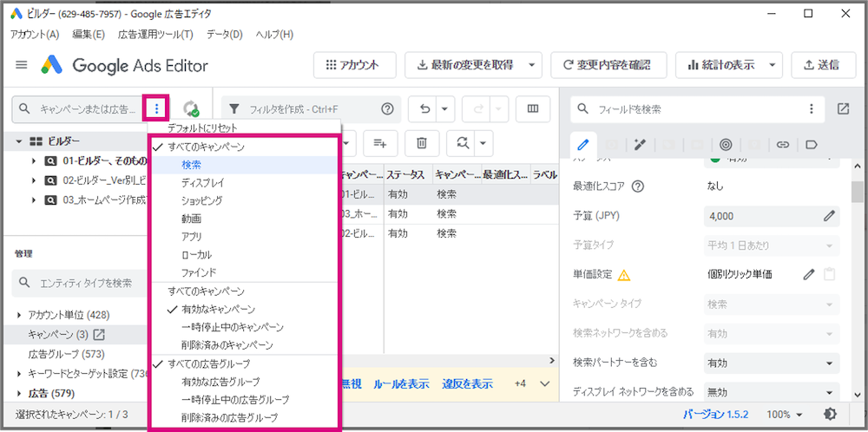Click the funnel filter icon

234,109
